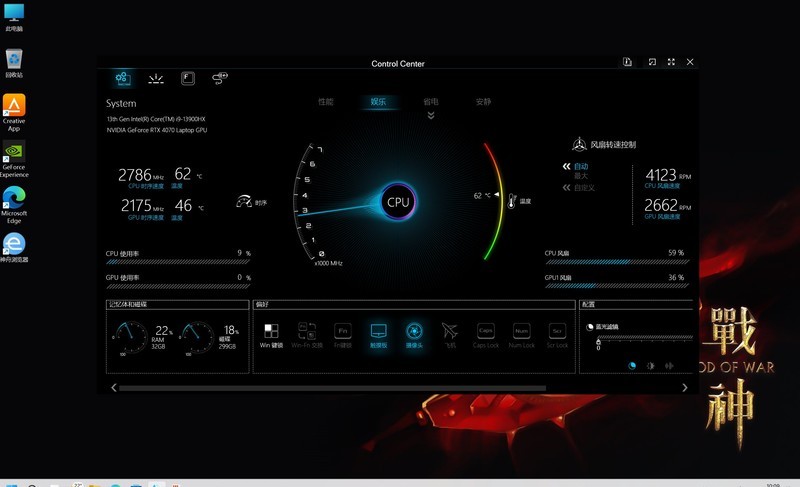Screen dimensions: 800x487
Task: Select 自定义 custom fan mode
Action: [584, 188]
